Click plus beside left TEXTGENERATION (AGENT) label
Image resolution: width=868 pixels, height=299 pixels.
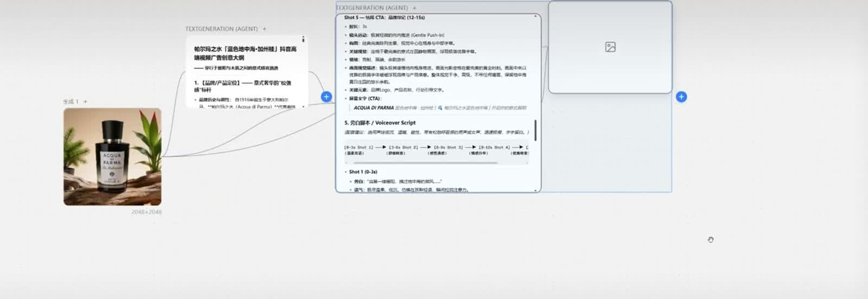(265, 29)
